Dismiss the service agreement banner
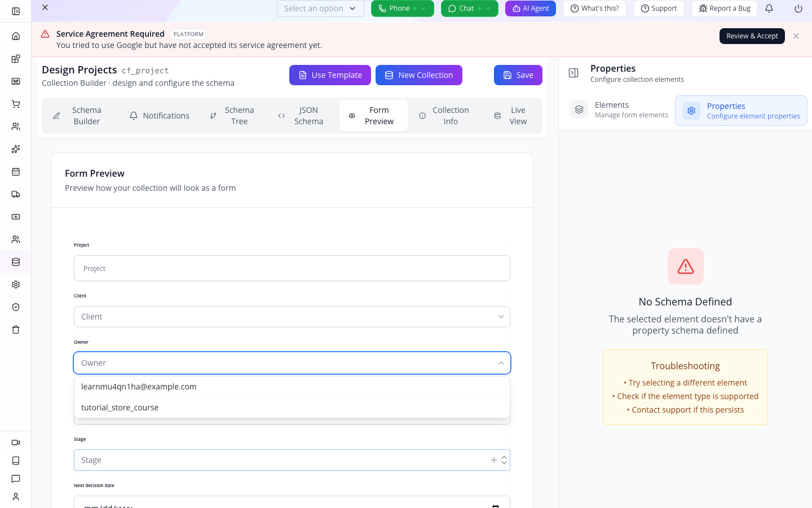The height and width of the screenshot is (508, 812). click(796, 36)
